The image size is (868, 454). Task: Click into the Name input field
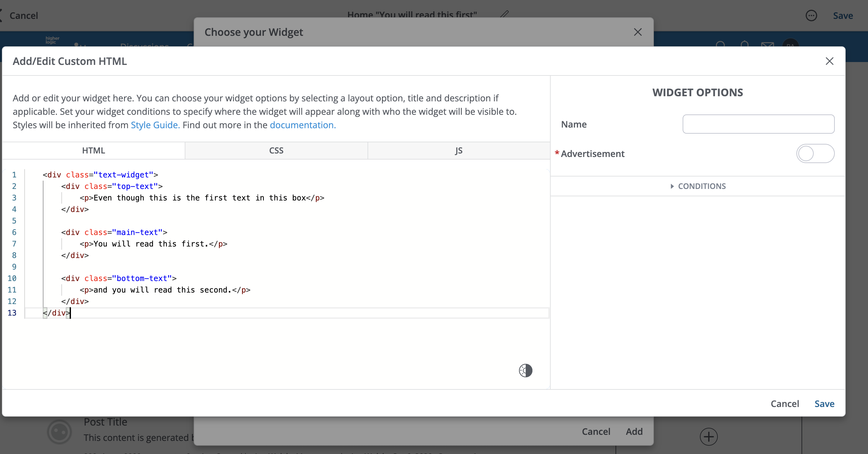758,124
